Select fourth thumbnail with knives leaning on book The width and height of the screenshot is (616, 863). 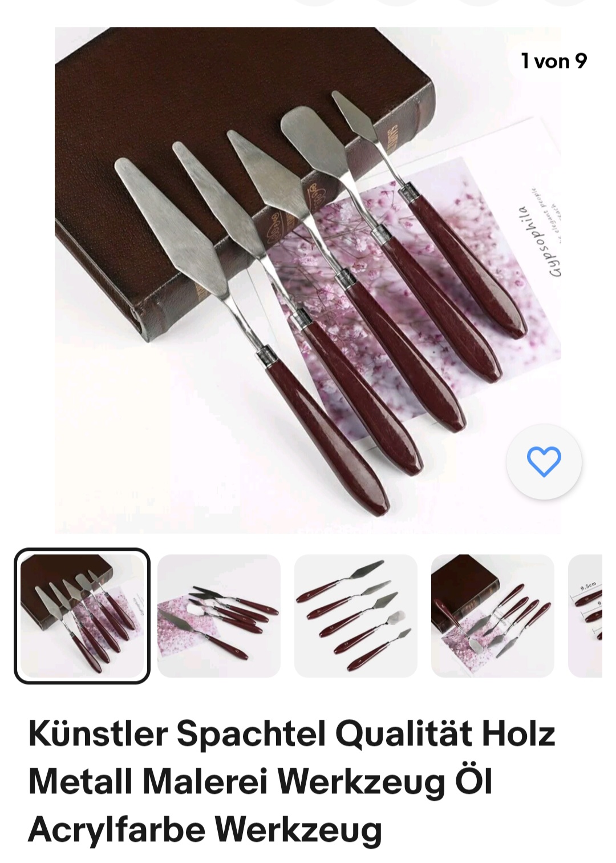[x=493, y=616]
